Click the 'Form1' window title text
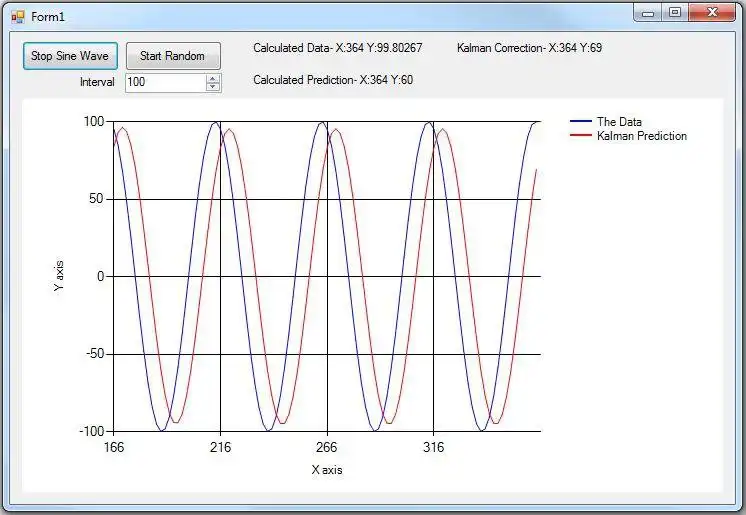Screen dimensions: 746x515 click(48, 17)
